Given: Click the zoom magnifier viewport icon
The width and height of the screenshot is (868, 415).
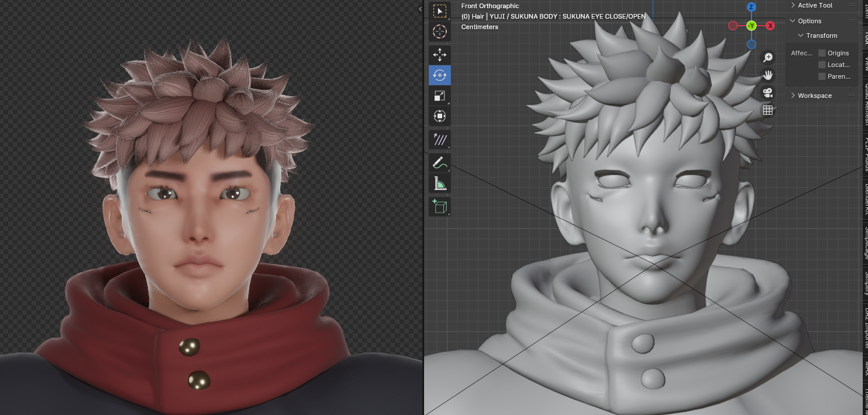Looking at the screenshot, I should [768, 57].
